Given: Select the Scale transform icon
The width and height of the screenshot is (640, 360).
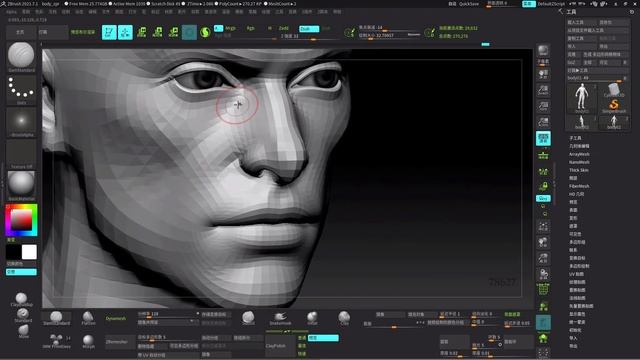Looking at the screenshot, I should click(x=158, y=32).
